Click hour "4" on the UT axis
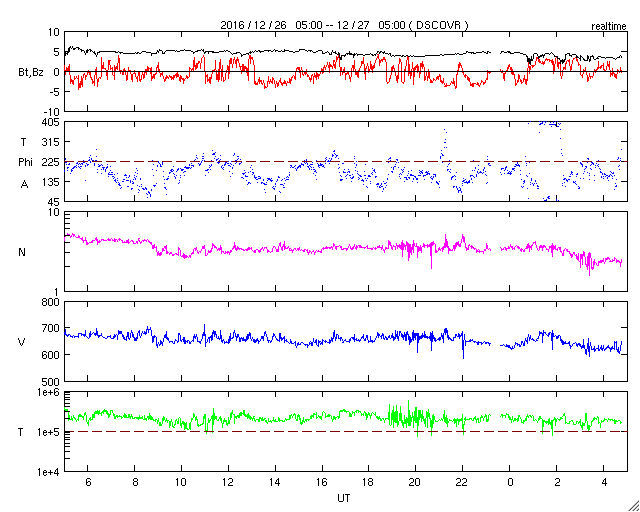The height and width of the screenshot is (512, 640). [x=604, y=483]
